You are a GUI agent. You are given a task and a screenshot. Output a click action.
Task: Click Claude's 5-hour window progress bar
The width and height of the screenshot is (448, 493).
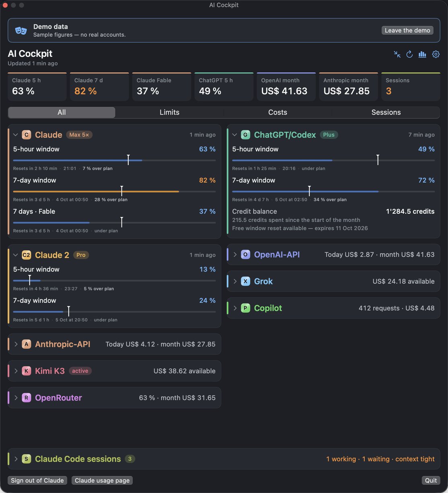coord(114,160)
